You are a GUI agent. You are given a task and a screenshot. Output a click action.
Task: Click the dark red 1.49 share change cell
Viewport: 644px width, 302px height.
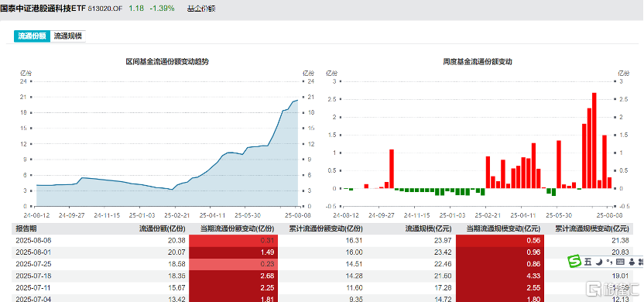tap(233, 252)
